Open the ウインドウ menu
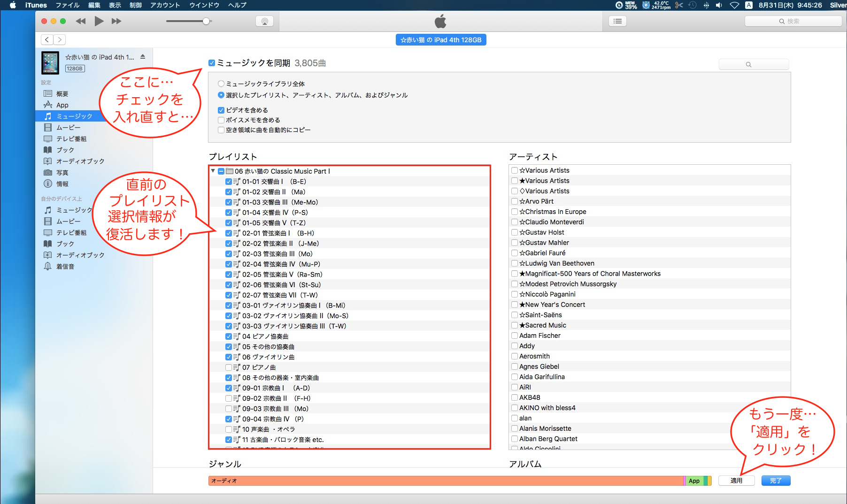Image resolution: width=847 pixels, height=504 pixels. coord(204,5)
